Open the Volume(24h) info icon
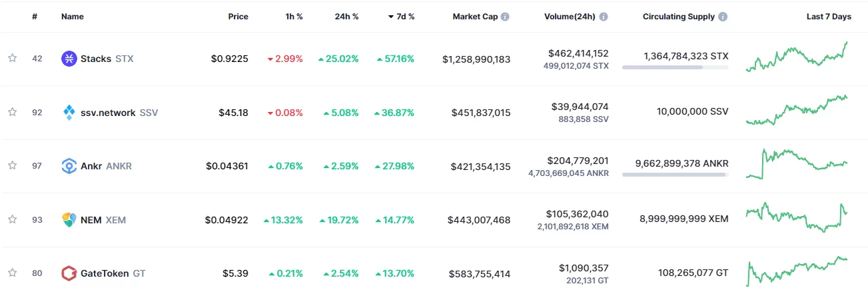This screenshot has height=296, width=868. tap(602, 17)
